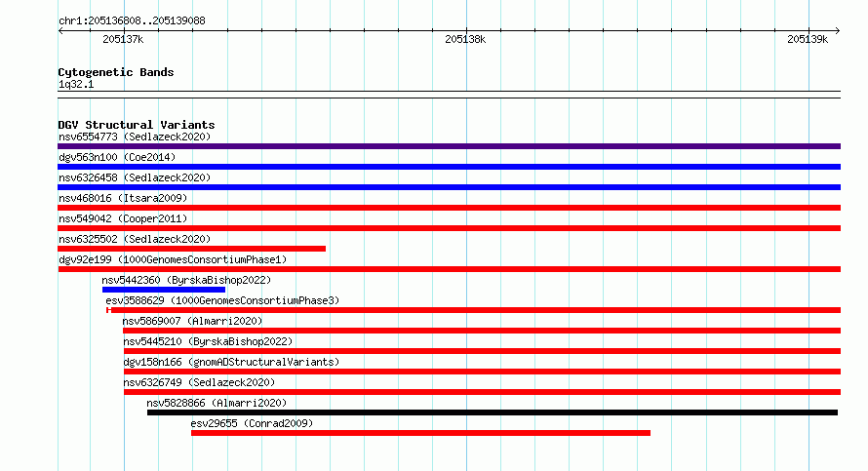Open the dgv563n100 (Coe2014) label

click(117, 157)
